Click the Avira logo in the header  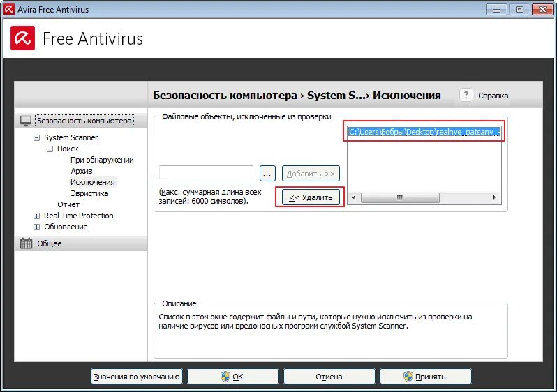[23, 38]
